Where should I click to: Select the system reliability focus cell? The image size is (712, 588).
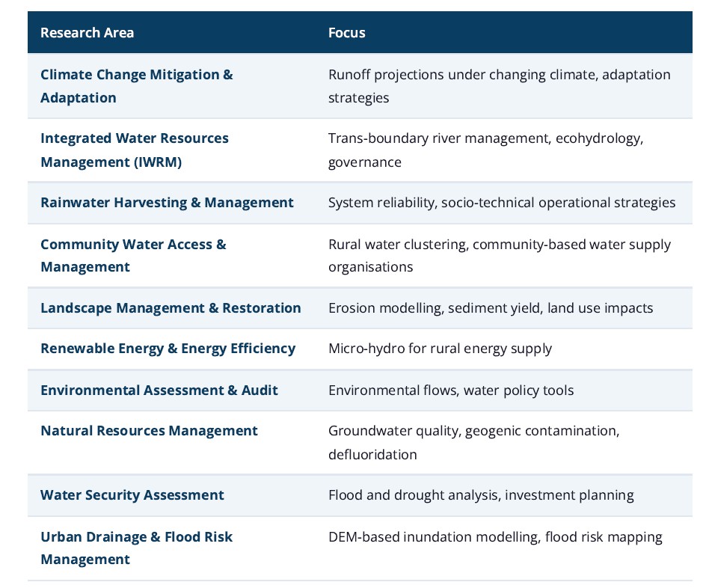click(x=501, y=203)
